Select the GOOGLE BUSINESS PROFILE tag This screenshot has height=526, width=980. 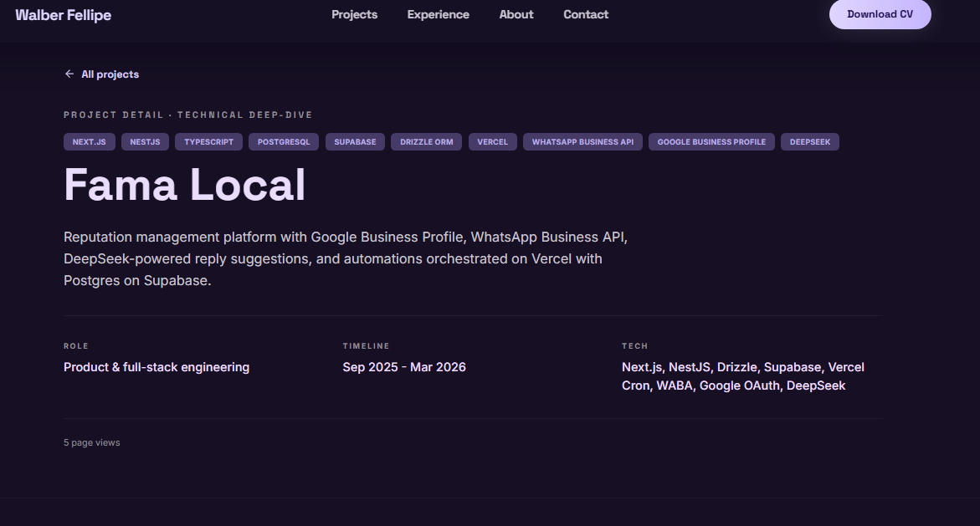pos(711,142)
